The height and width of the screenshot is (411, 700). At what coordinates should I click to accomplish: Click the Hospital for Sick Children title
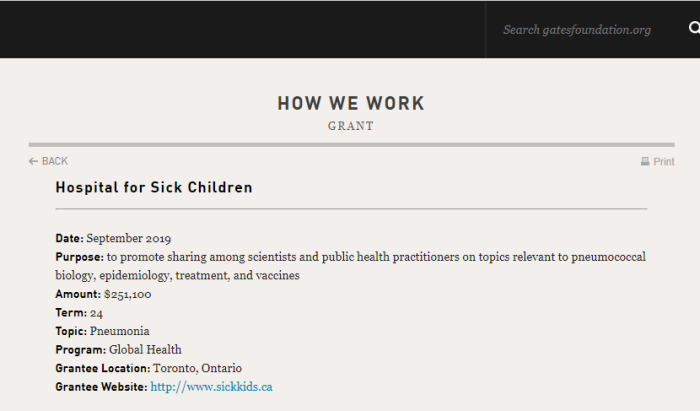click(x=154, y=187)
